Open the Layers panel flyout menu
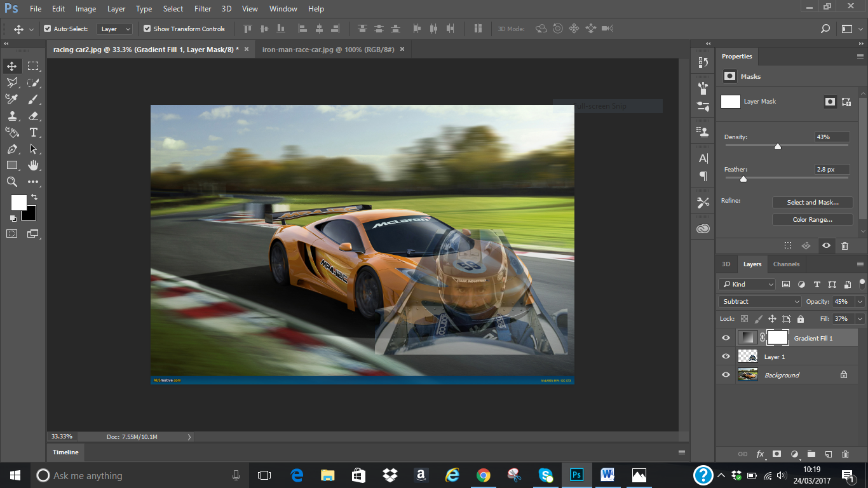 (861, 264)
